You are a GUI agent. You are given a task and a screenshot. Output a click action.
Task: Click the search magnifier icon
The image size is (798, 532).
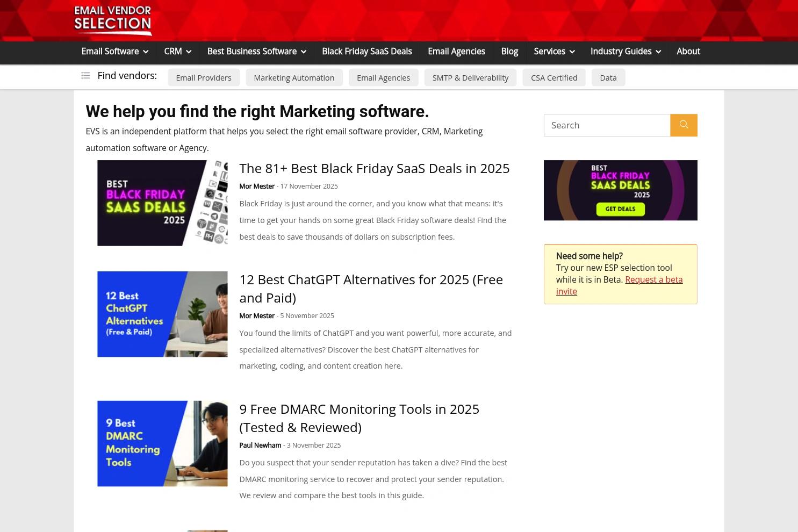pos(684,125)
